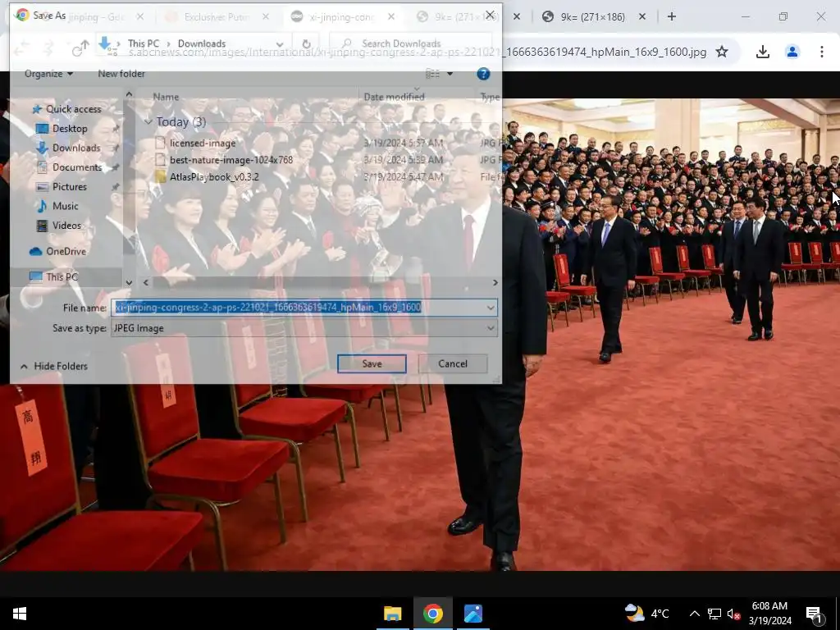
Task: Refresh the Downloads folder view
Action: point(307,44)
